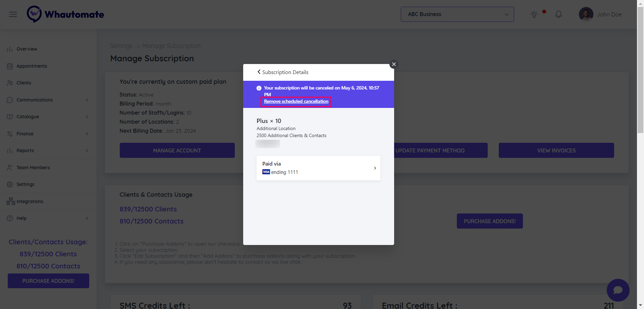
Task: Open the Paid via Visa row
Action: 318,168
